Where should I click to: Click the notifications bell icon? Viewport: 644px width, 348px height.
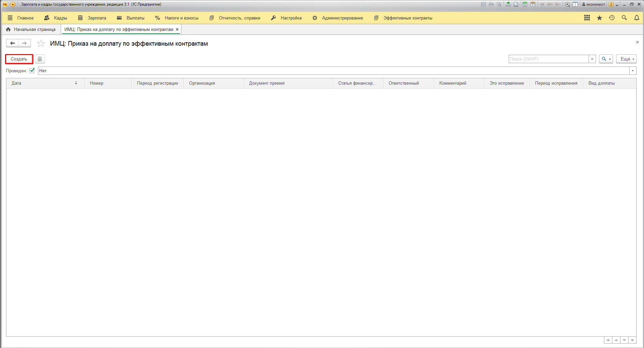click(637, 18)
